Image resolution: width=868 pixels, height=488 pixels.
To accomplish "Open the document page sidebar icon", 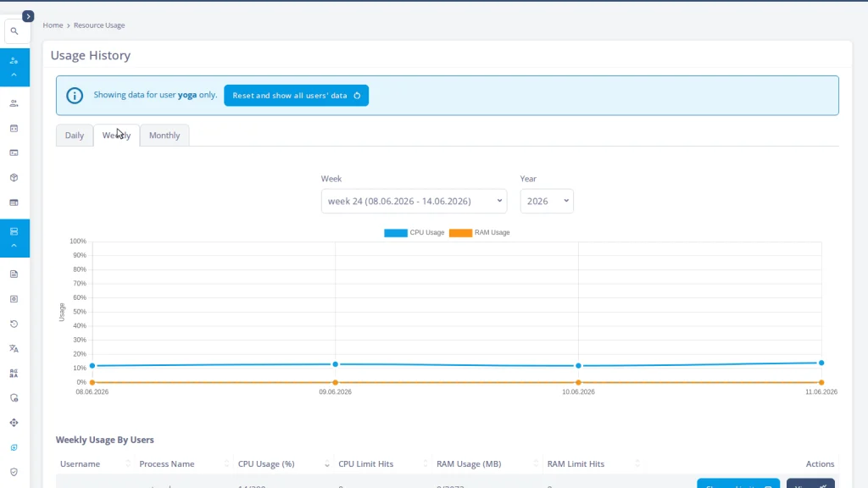I will point(14,274).
